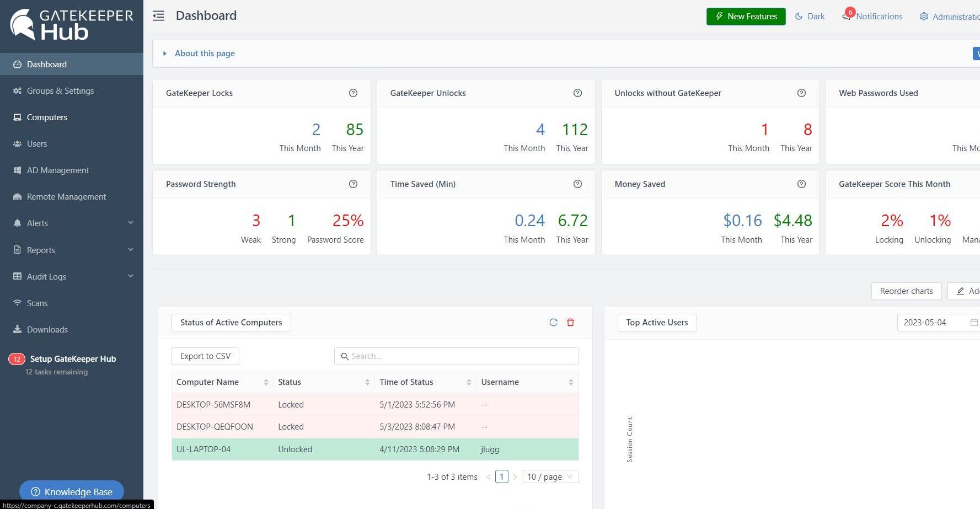Open the 10 / page dropdown

[550, 477]
